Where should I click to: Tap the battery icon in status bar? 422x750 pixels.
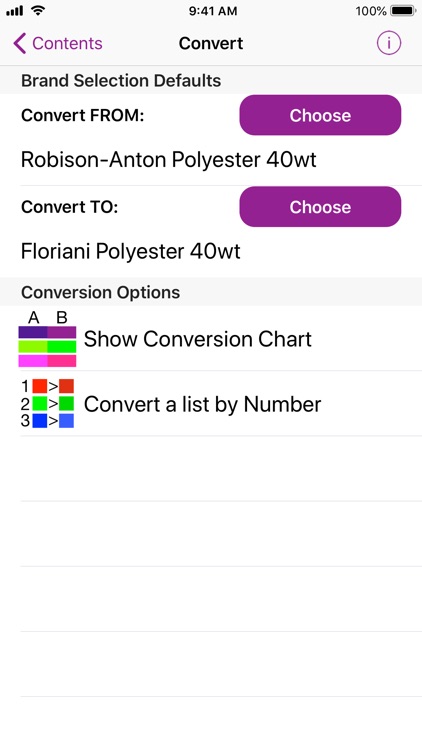[403, 11]
